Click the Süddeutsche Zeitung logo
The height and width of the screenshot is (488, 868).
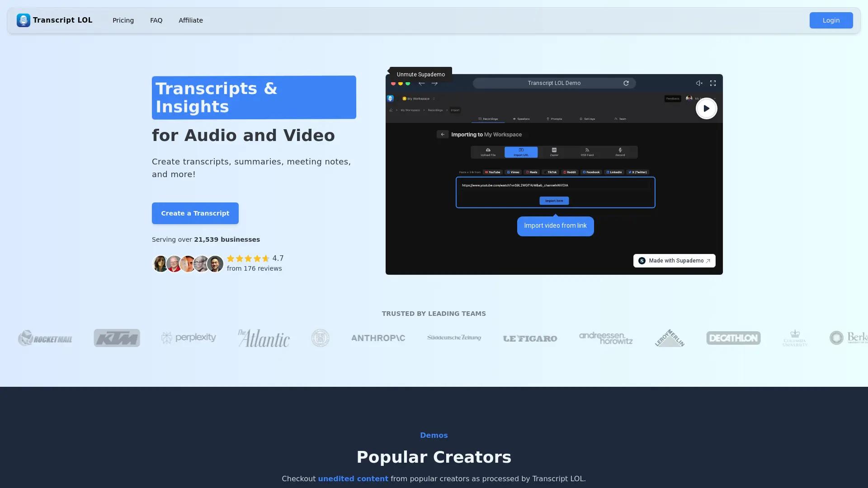click(454, 338)
